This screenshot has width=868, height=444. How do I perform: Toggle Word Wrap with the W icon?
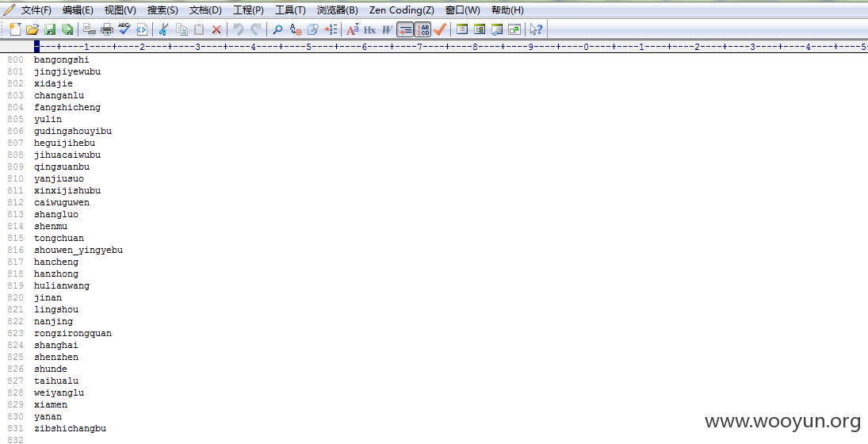(387, 29)
